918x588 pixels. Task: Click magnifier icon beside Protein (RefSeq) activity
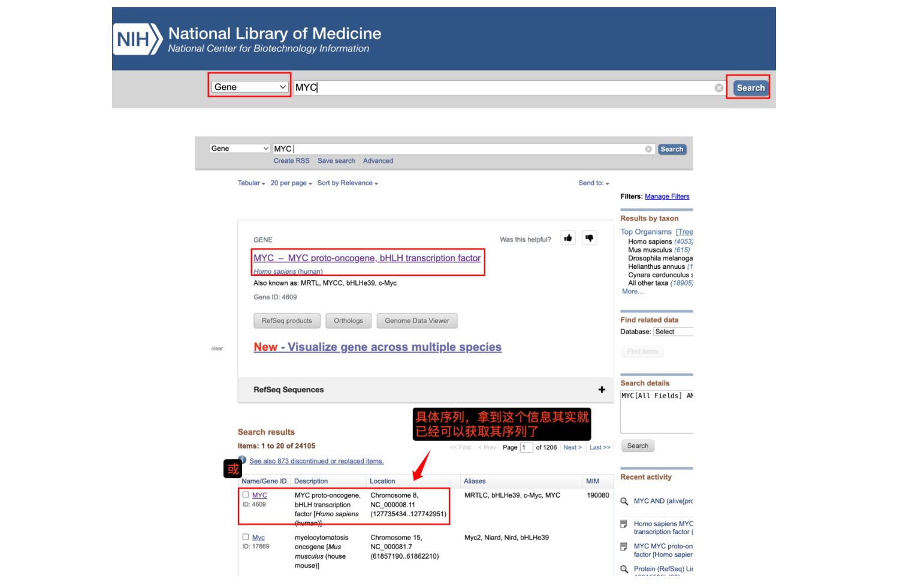pos(624,569)
